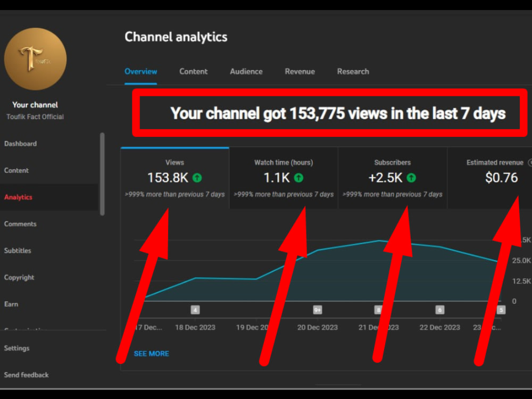
Task: Click the '6' video marker above 22 Dec
Action: coord(439,309)
